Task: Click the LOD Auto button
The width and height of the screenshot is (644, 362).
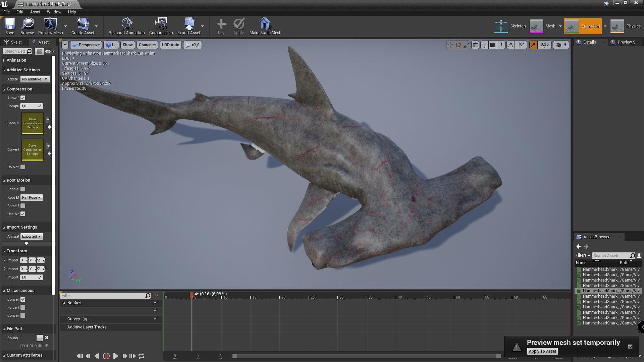Action: click(x=170, y=45)
